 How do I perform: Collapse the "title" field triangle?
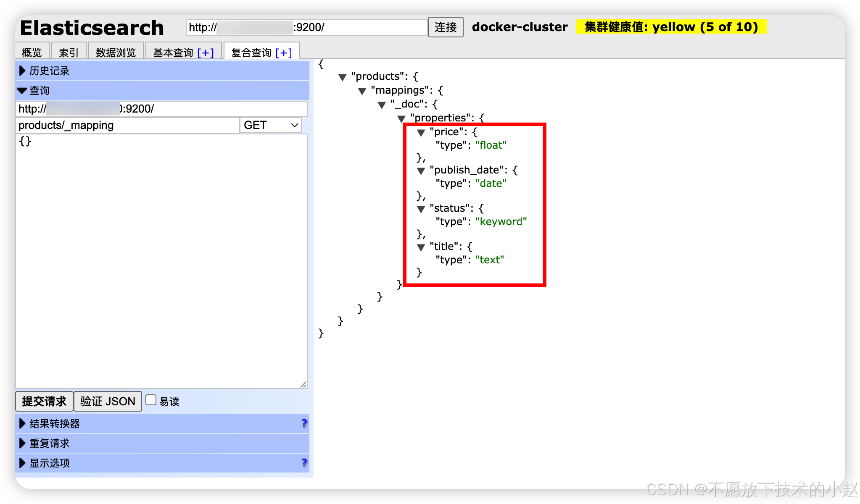(421, 247)
